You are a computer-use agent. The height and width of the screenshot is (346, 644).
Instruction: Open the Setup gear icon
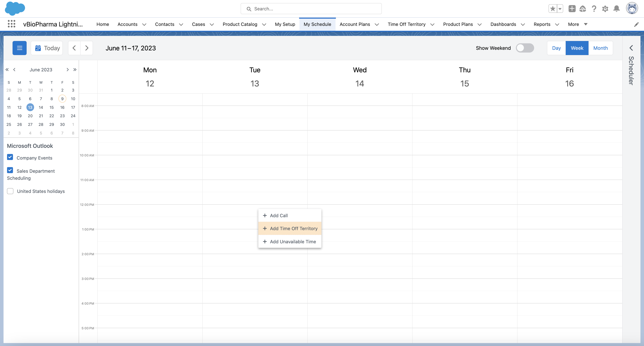click(605, 9)
